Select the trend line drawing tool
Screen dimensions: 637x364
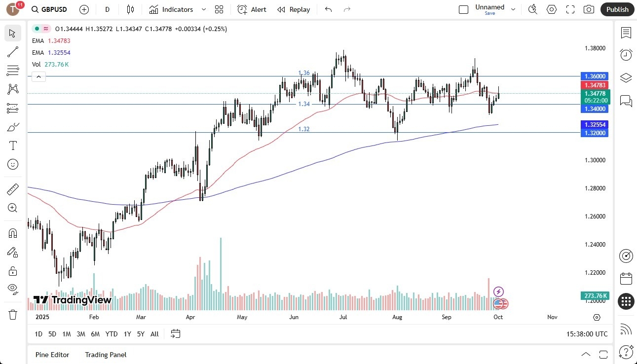coord(12,52)
